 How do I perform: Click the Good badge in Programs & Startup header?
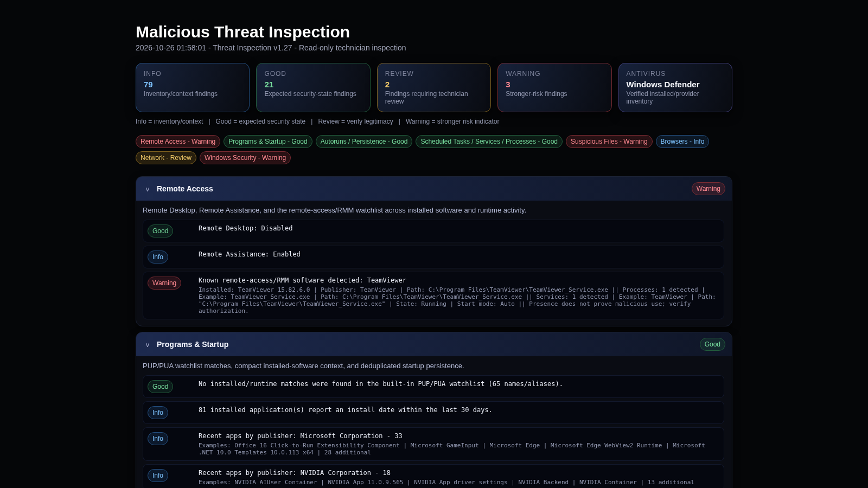point(712,344)
